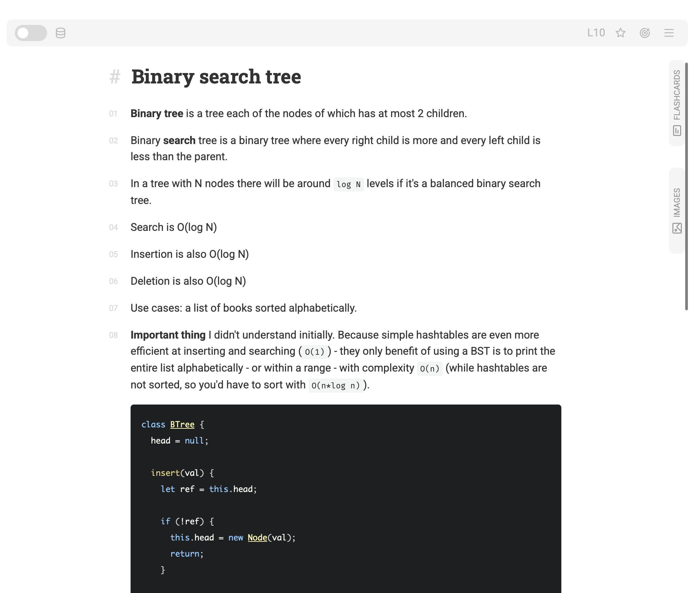
Task: Click the database icon in the toolbar
Action: 60,33
